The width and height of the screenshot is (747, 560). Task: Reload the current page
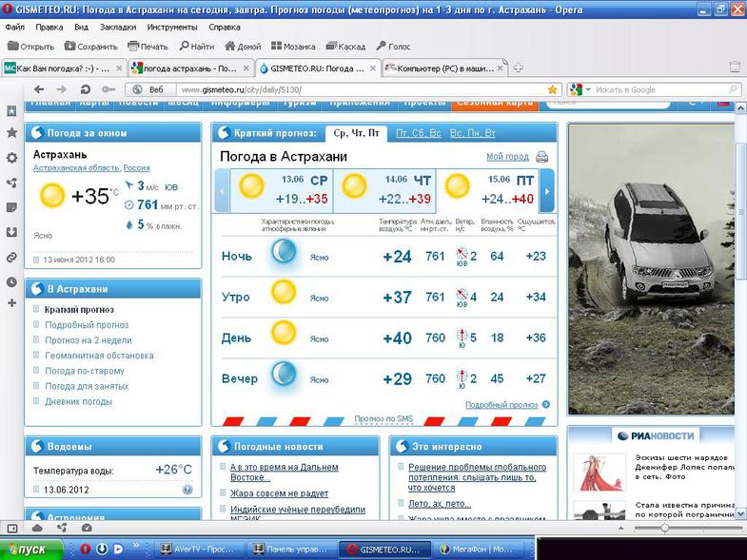pyautogui.click(x=86, y=89)
